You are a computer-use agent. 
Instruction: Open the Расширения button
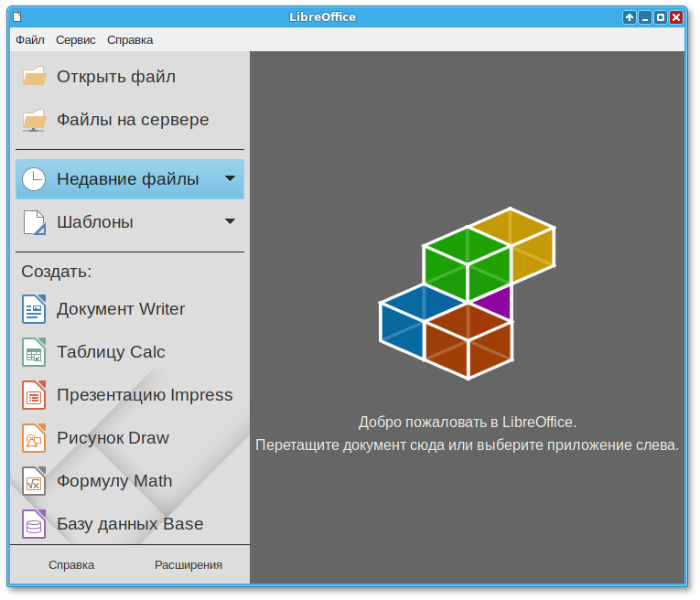pos(188,564)
